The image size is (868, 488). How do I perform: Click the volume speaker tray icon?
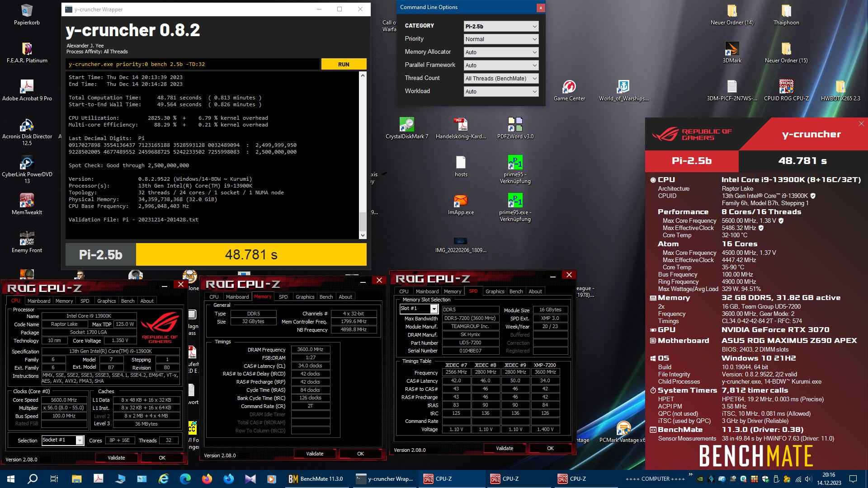coord(808,479)
